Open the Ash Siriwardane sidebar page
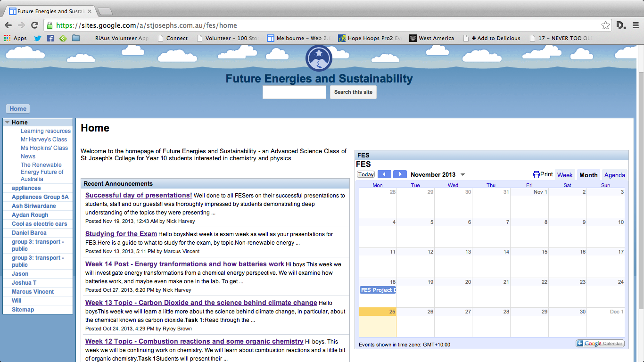This screenshot has height=362, width=644. click(x=34, y=206)
